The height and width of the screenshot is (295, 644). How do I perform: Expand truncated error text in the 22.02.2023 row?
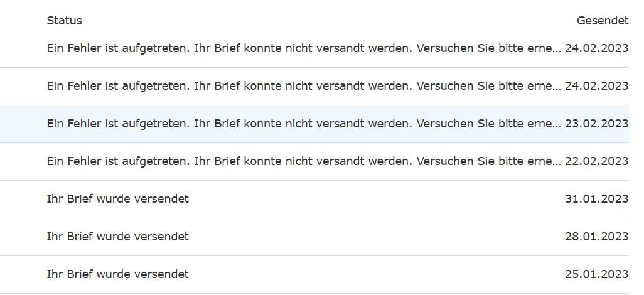[304, 161]
